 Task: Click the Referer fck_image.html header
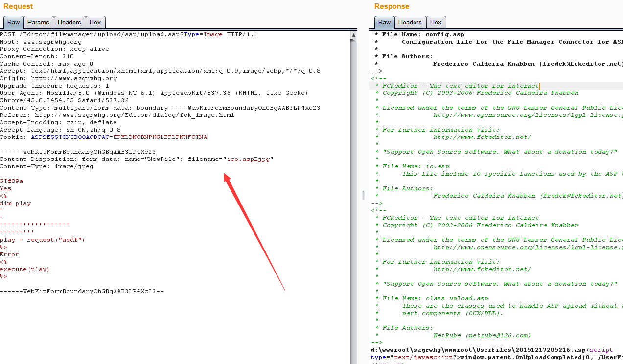tap(117, 115)
